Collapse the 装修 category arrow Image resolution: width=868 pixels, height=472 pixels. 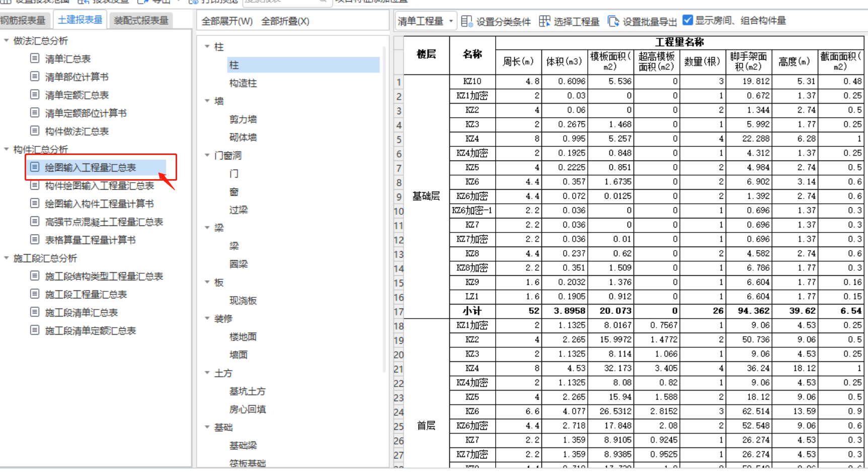tap(207, 319)
